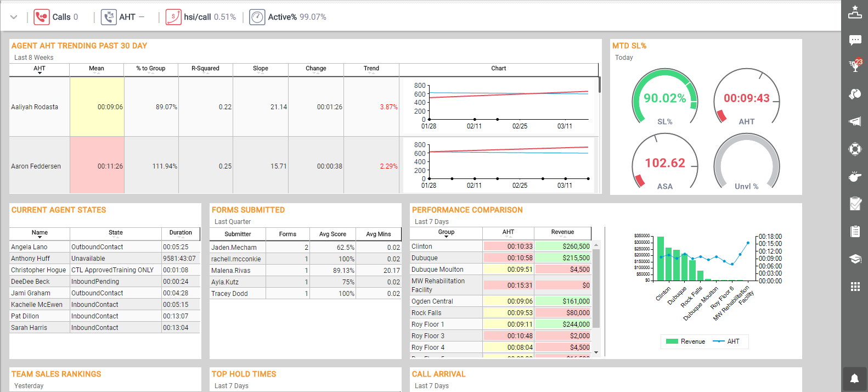Open the trophy icon with 23 badge
This screenshot has width=868, height=392.
855,66
